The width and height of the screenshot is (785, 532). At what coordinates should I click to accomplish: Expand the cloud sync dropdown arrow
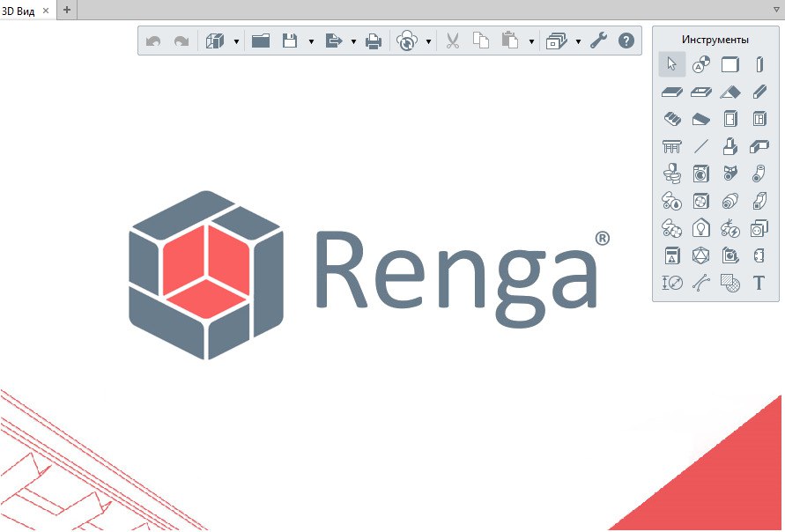[428, 41]
